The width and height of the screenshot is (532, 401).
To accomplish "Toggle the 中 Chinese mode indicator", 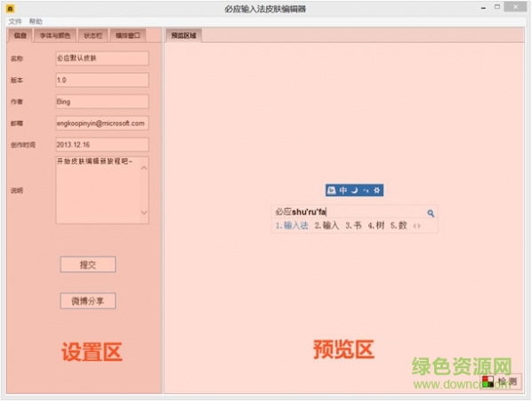I will [x=343, y=190].
